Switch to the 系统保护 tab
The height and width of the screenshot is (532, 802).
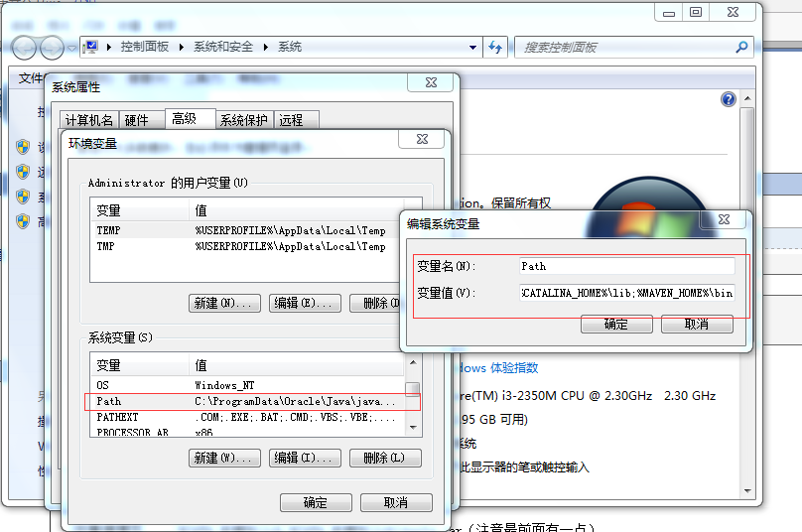(x=244, y=120)
